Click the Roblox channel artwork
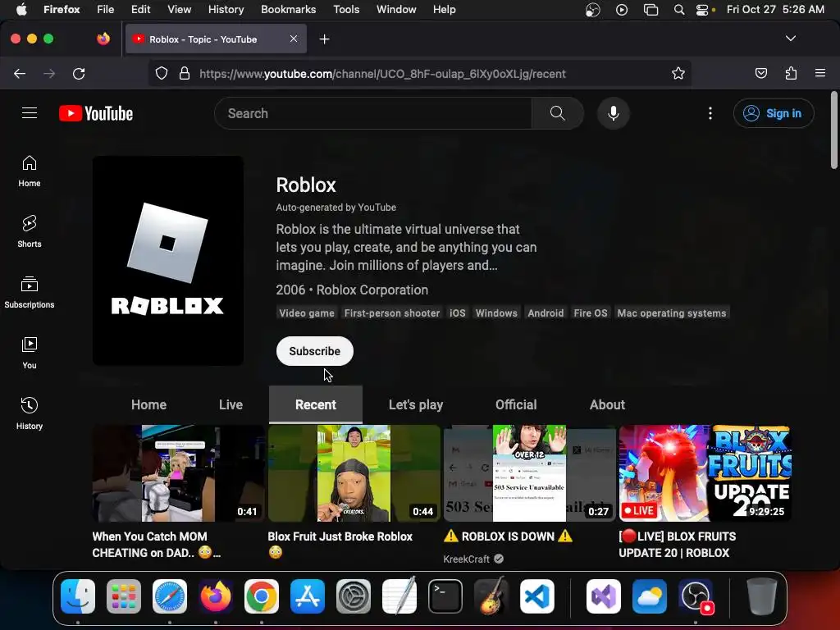840x630 pixels. [168, 261]
